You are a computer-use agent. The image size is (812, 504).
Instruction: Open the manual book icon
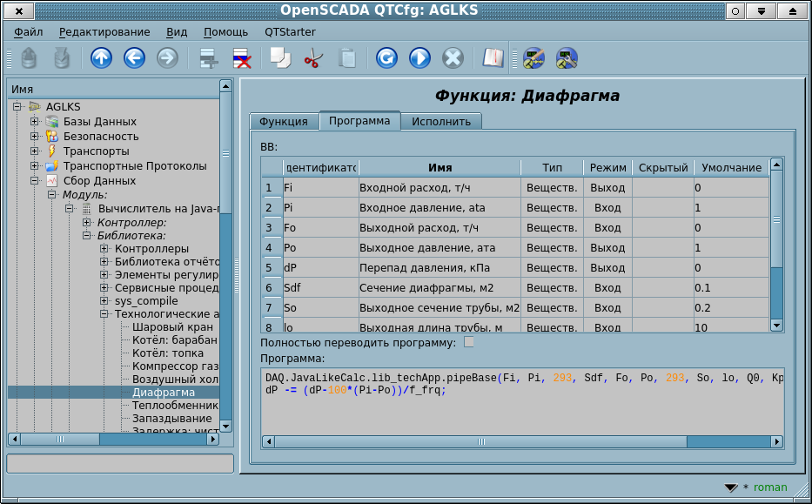(493, 58)
